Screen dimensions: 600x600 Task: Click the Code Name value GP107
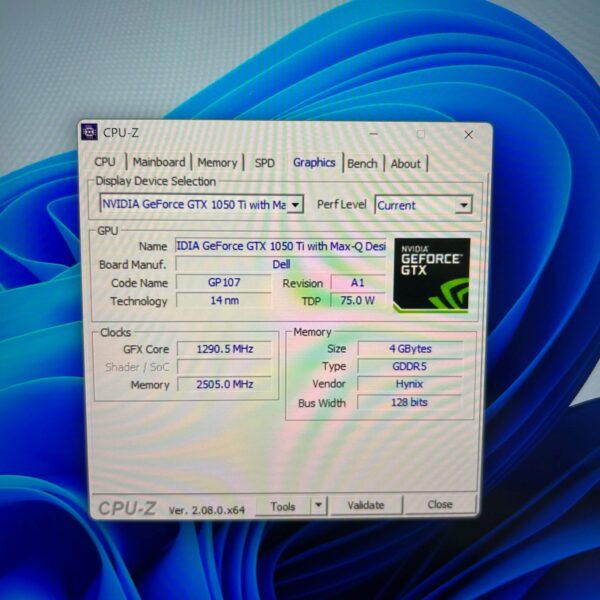tap(224, 282)
